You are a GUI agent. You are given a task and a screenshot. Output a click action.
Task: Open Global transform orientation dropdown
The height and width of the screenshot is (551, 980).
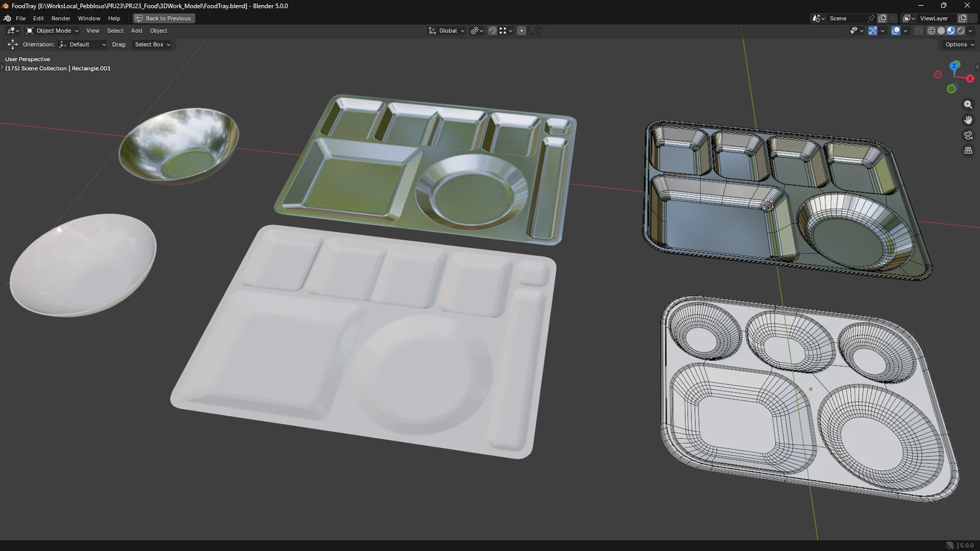point(447,31)
